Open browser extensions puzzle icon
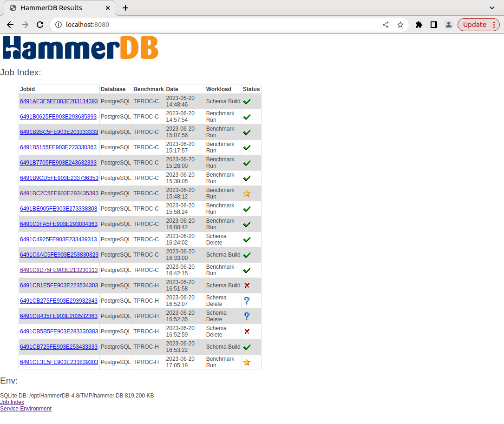 coord(419,25)
